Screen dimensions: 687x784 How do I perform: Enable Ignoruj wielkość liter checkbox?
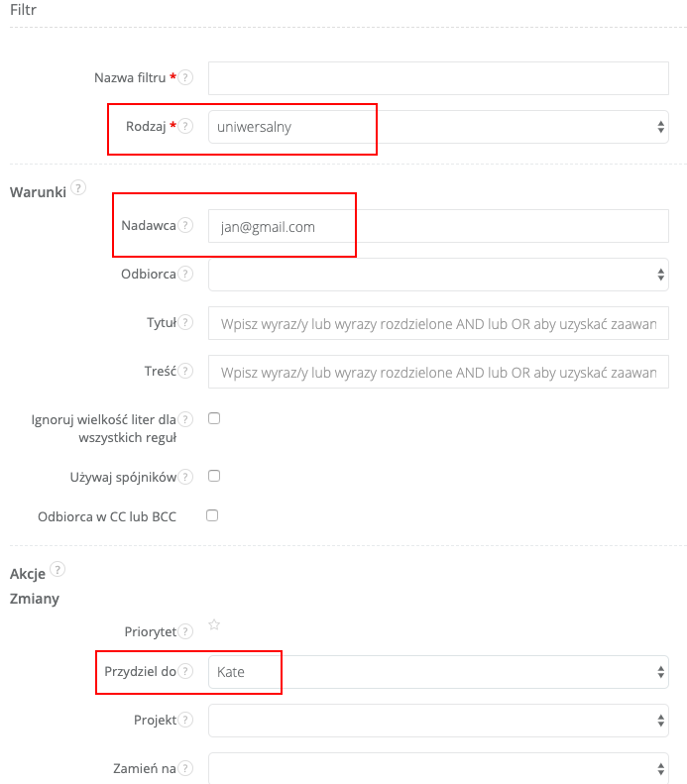(x=213, y=418)
